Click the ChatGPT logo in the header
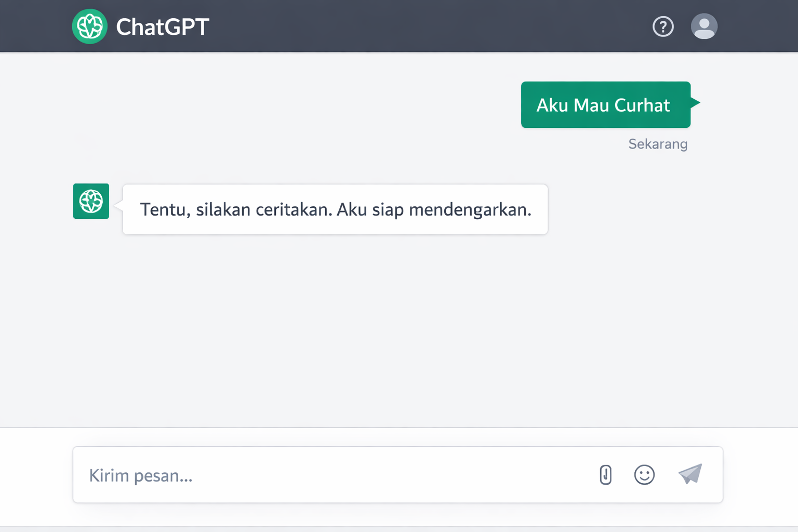This screenshot has width=798, height=532. [x=90, y=26]
